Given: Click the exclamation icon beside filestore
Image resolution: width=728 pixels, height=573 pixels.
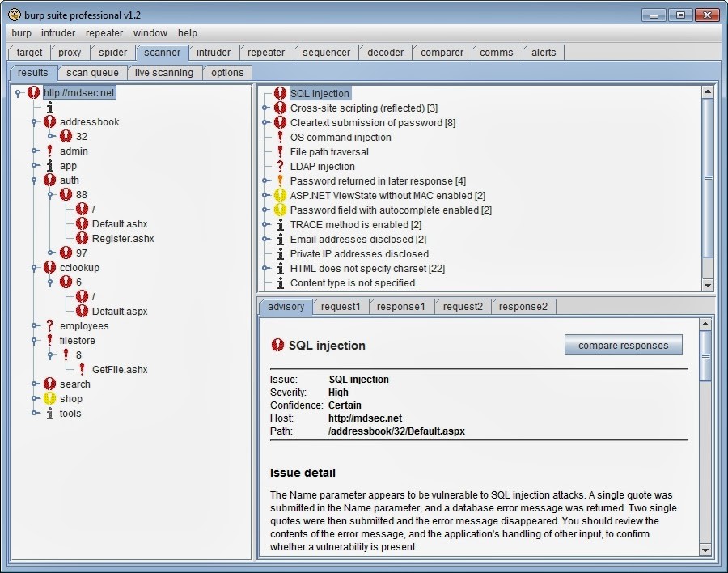Looking at the screenshot, I should [49, 340].
